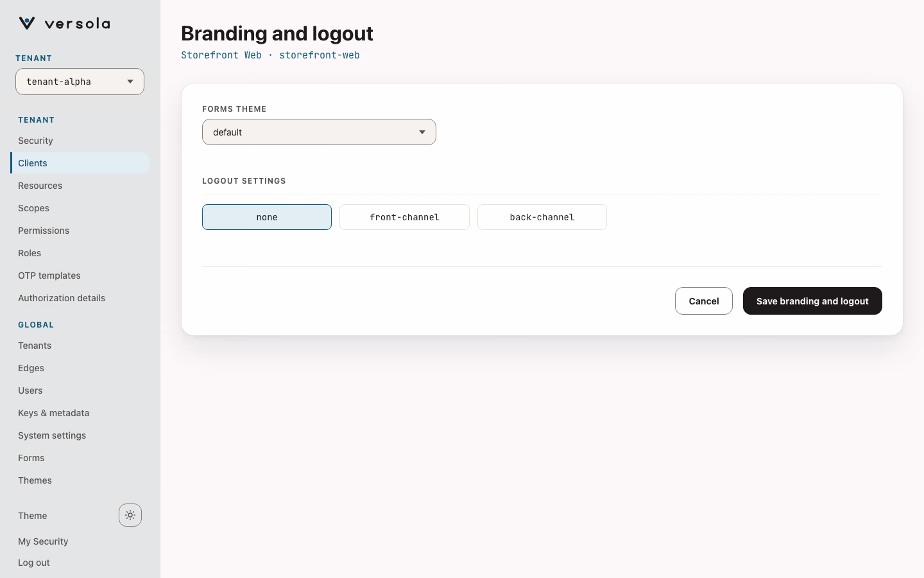This screenshot has height=578, width=924.
Task: Open Keys & metadata
Action: (x=80, y=413)
